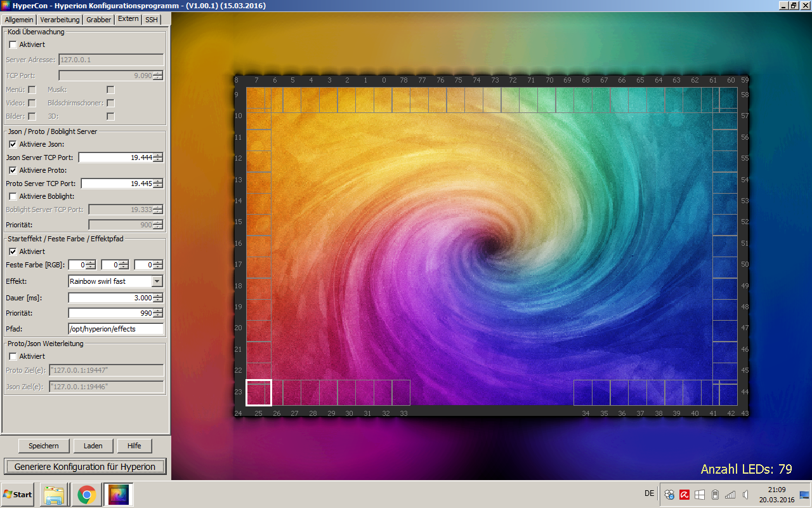Image resolution: width=812 pixels, height=508 pixels.
Task: Click the Dauer [ms] spinner arrows
Action: pyautogui.click(x=158, y=298)
